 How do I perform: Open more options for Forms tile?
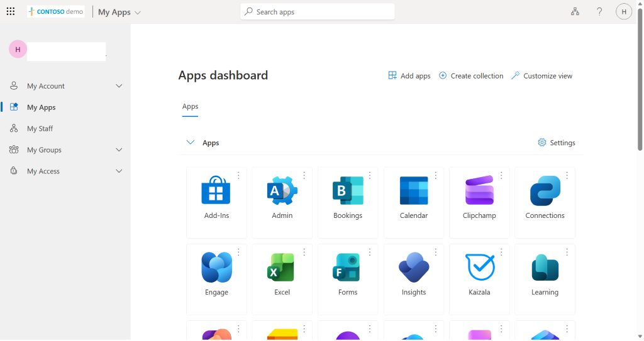[370, 252]
